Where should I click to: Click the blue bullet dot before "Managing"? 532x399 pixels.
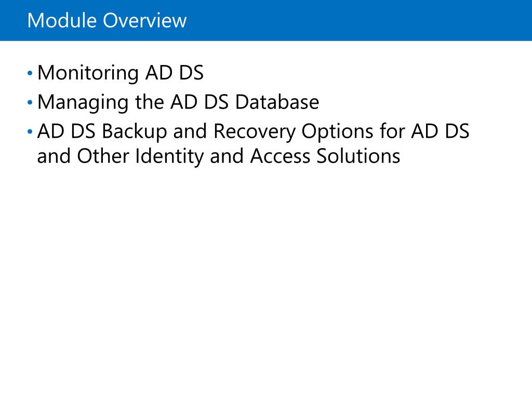tap(30, 102)
